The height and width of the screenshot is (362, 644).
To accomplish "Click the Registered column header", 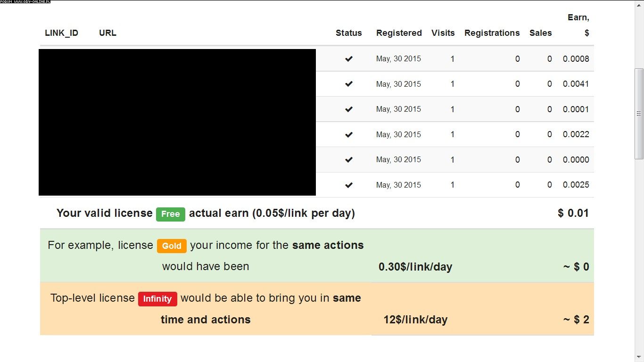I will 399,33.
